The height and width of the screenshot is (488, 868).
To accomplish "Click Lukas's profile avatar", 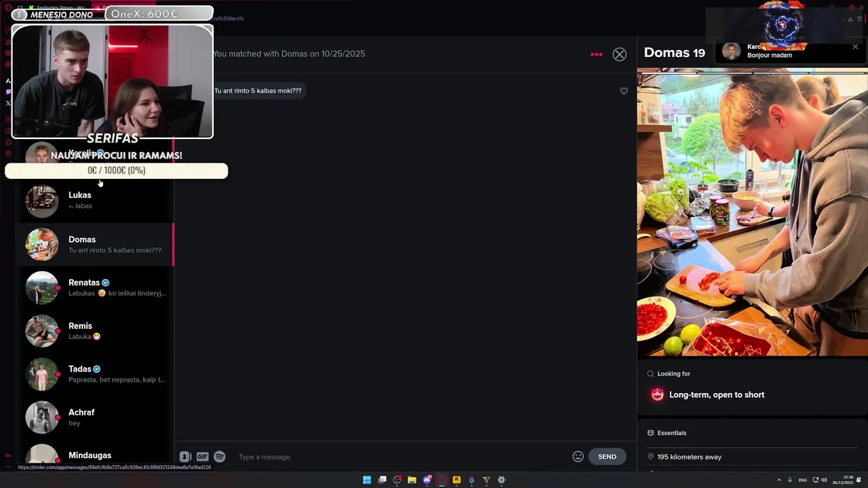I will 42,201.
